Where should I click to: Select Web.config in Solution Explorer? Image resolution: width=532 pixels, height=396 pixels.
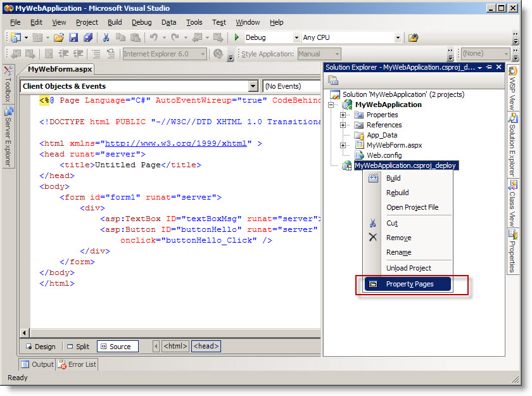point(384,155)
